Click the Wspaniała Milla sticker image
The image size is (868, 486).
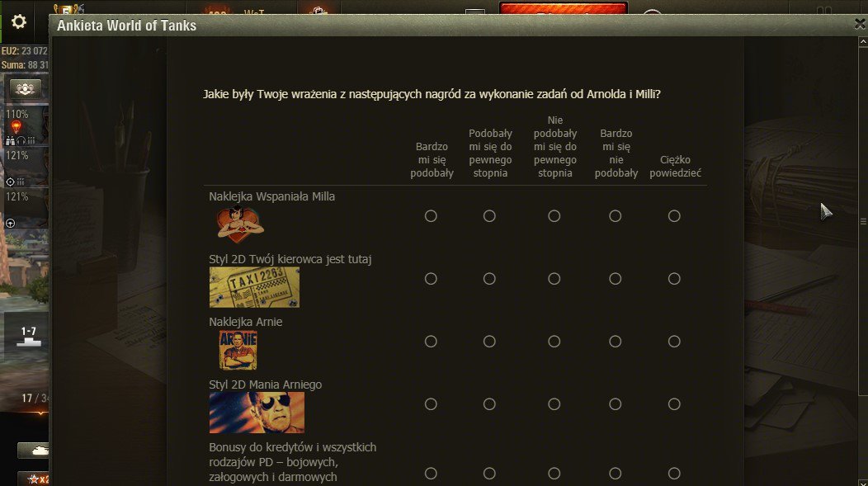(239, 224)
